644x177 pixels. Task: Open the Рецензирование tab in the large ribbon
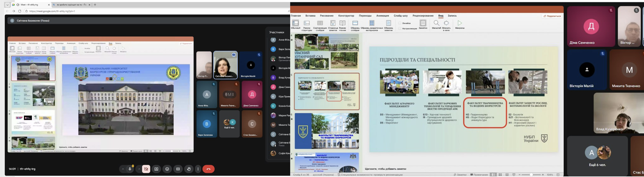[x=423, y=16]
